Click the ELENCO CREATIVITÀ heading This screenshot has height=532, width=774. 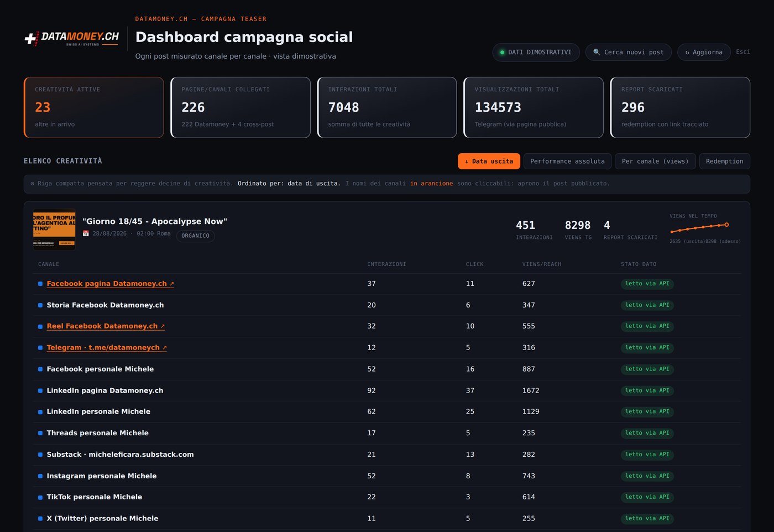63,161
